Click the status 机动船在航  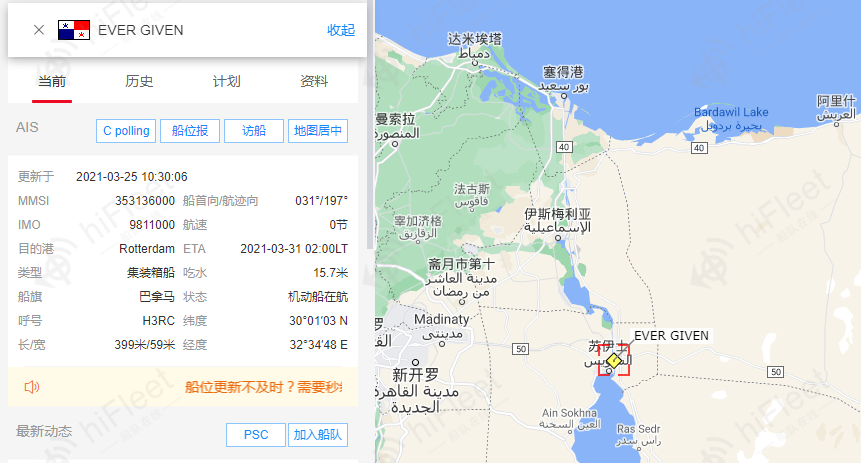[318, 297]
